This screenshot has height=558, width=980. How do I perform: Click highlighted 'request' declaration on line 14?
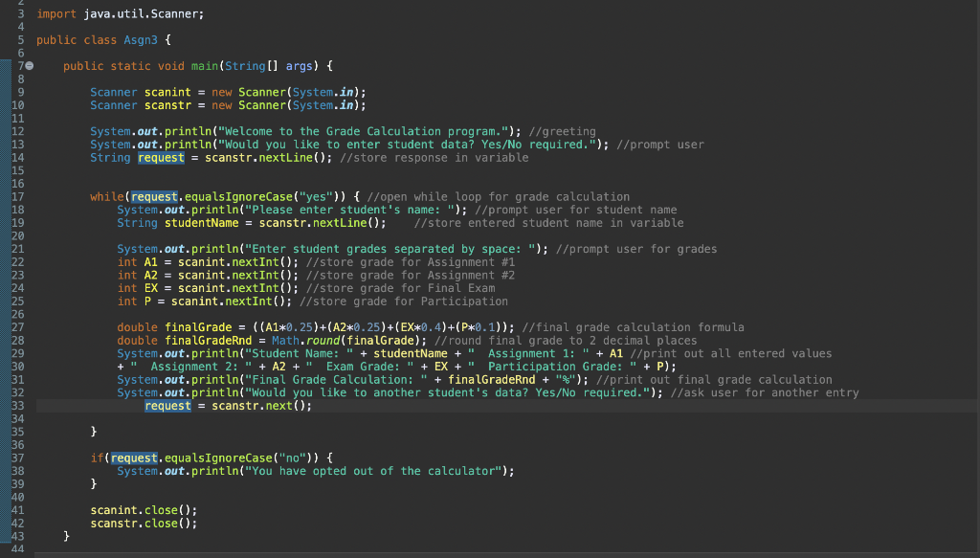161,158
